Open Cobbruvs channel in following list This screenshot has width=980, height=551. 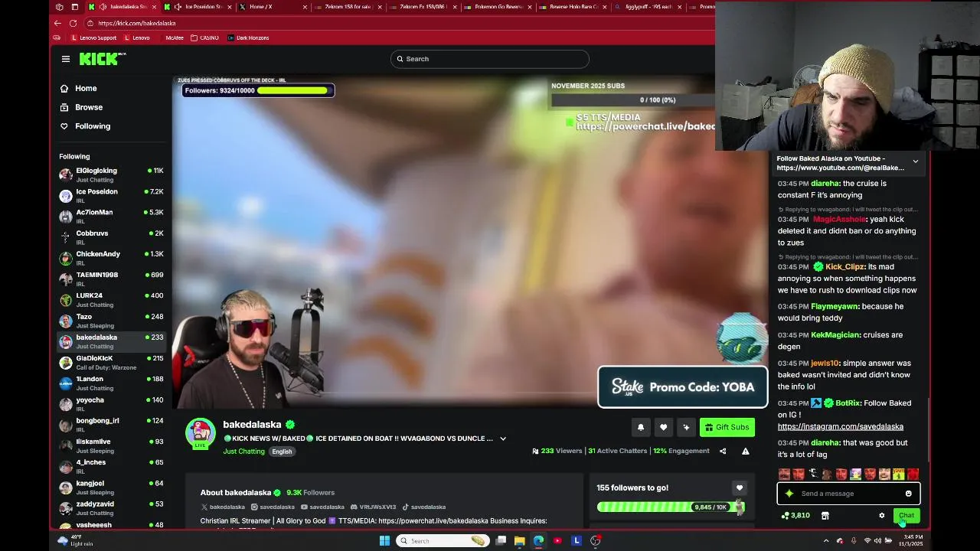112,237
